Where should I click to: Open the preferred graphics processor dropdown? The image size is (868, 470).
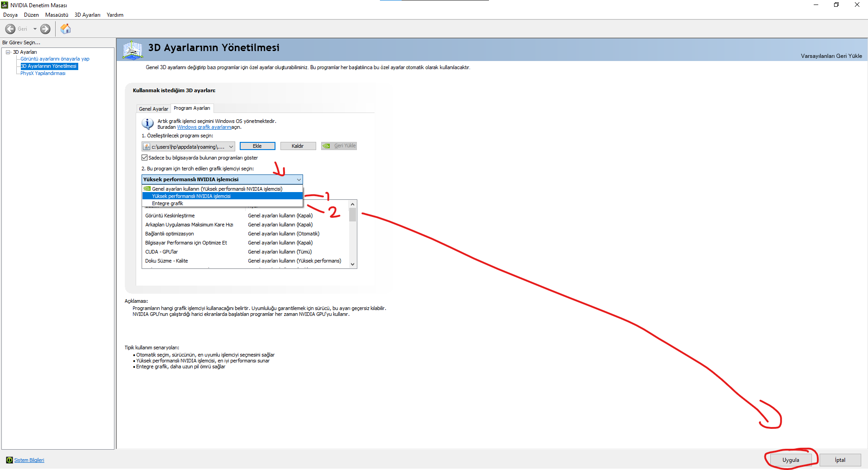[222, 179]
